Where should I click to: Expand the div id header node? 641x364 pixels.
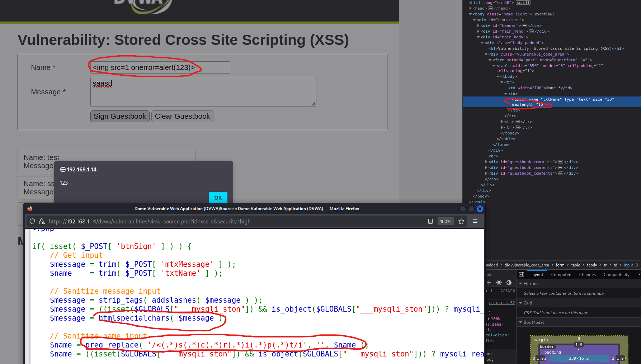pos(478,25)
